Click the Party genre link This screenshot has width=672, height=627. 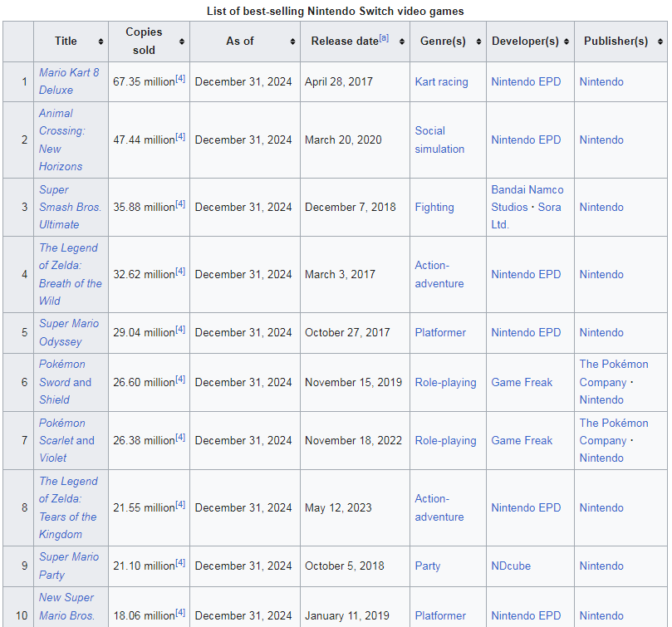pyautogui.click(x=427, y=566)
